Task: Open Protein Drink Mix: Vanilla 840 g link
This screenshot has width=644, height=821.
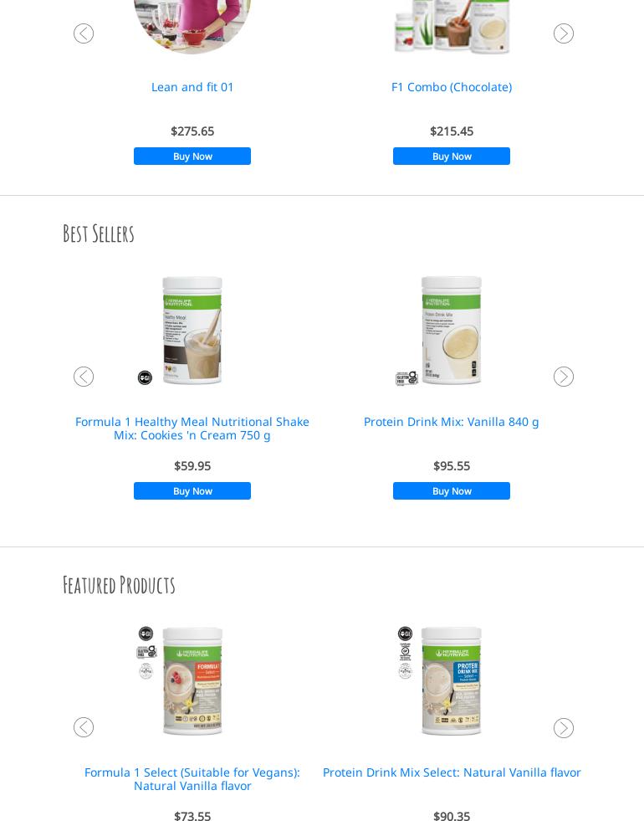Action: coord(452,422)
